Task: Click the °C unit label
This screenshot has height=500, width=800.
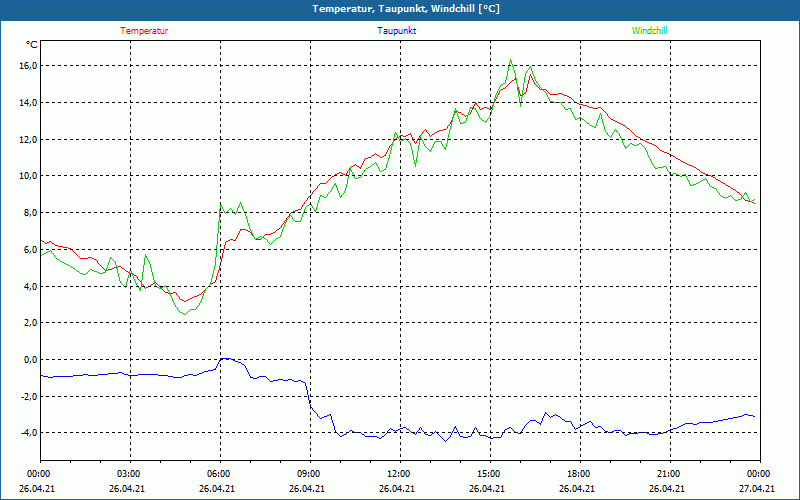Action: (x=32, y=45)
